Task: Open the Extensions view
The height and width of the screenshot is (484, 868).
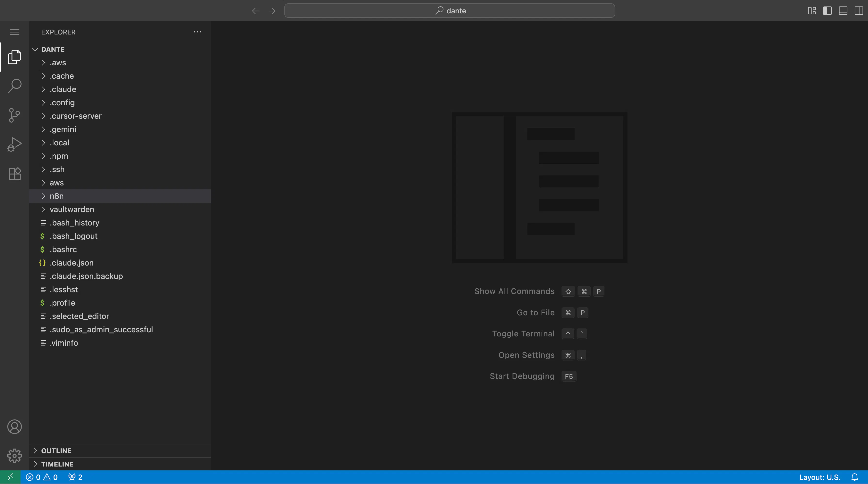Action: tap(15, 174)
